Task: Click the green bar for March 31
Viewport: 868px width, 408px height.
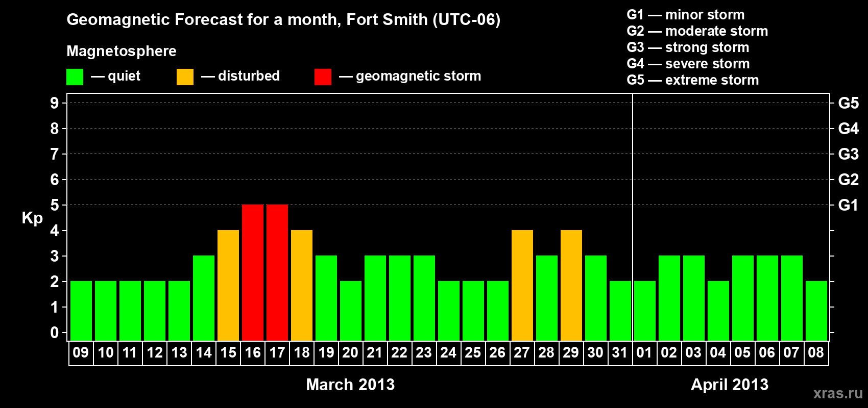Action: coord(620,311)
